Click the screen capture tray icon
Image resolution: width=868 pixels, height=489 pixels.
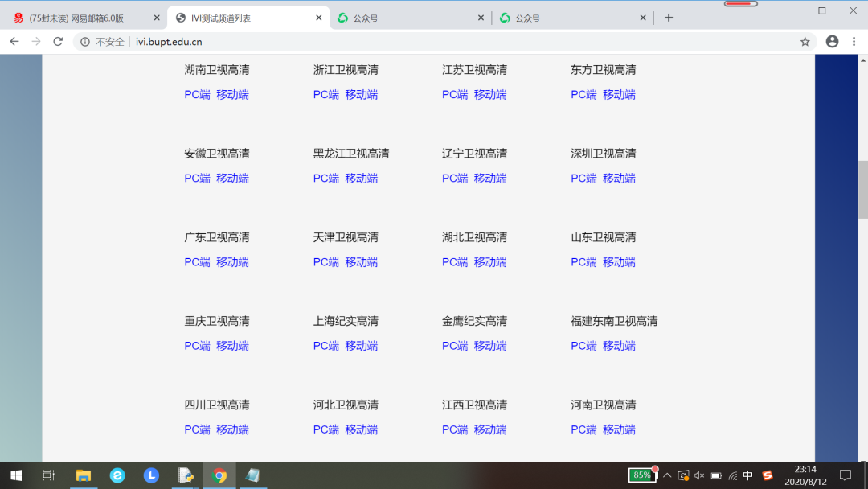(x=683, y=475)
